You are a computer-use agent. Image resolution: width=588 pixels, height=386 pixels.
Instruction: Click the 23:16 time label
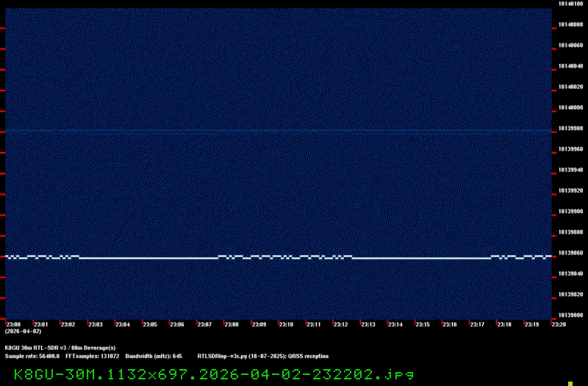(450, 324)
